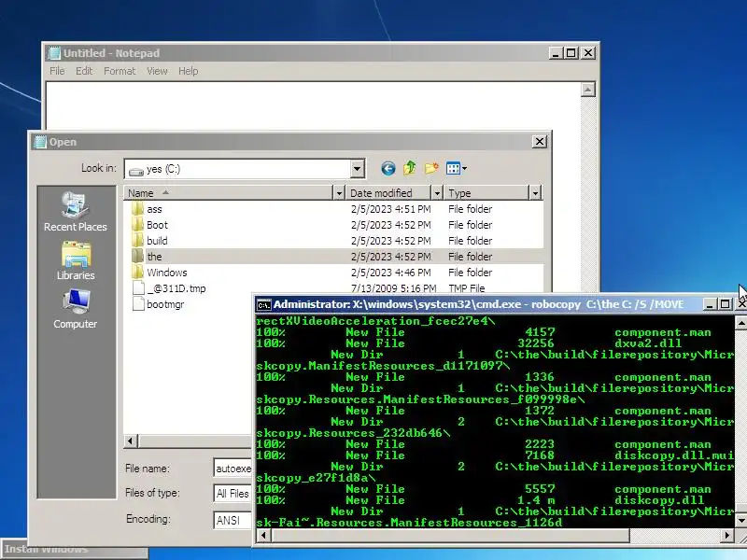Create a new folder in C:
Screen dimensions: 747x560
click(x=431, y=168)
